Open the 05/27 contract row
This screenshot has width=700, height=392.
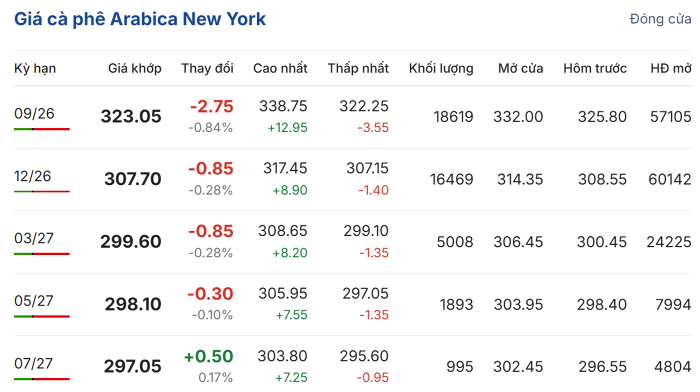pos(353,304)
